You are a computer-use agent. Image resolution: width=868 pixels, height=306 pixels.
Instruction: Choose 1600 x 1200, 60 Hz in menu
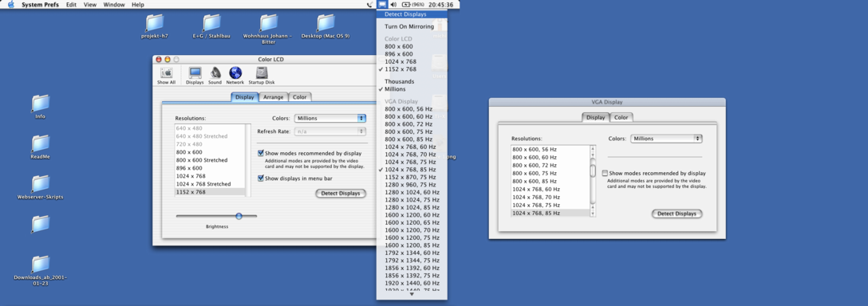412,214
